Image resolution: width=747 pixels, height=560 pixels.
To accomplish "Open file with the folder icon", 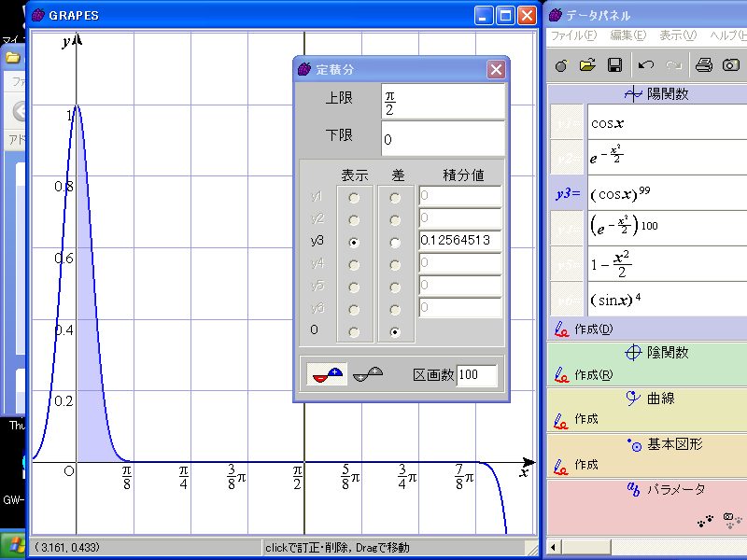I will [587, 65].
